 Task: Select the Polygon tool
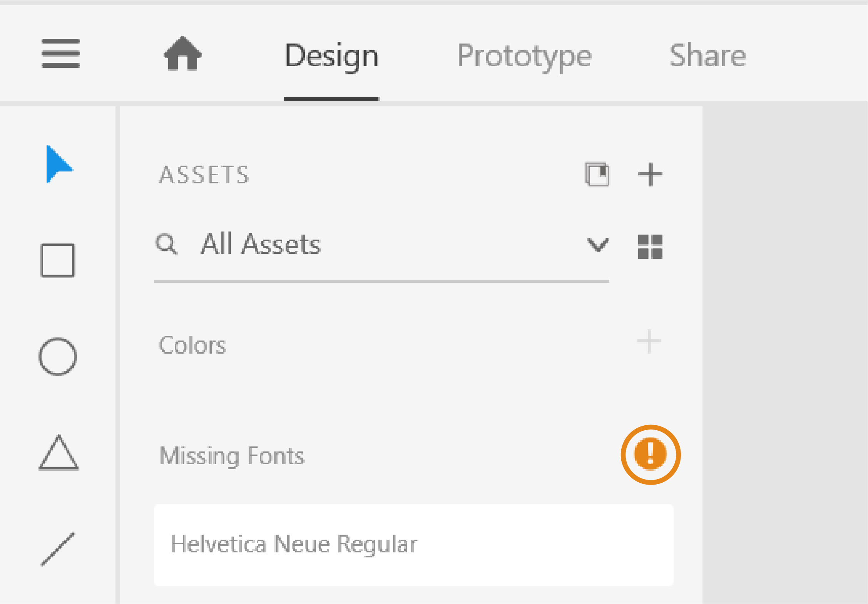[x=59, y=454]
